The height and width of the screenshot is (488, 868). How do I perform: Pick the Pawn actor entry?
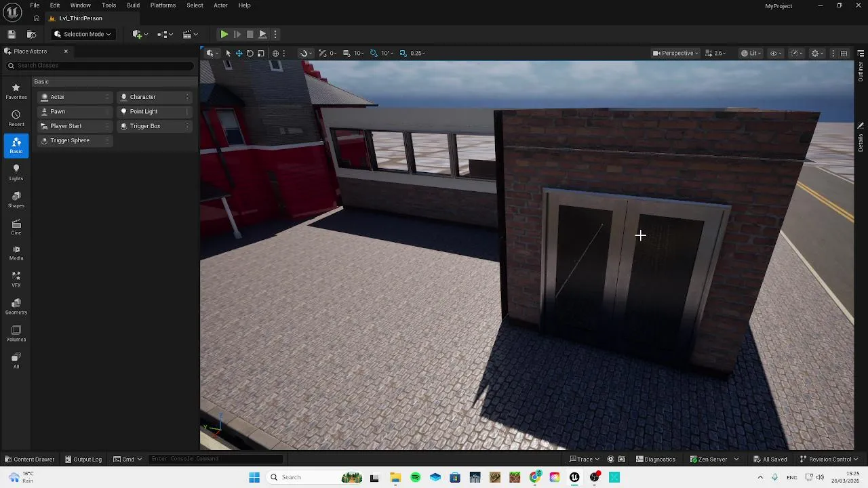(x=75, y=111)
